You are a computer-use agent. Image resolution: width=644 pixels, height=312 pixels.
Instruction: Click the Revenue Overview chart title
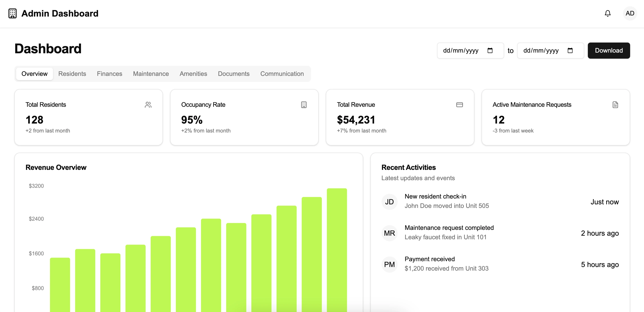click(x=56, y=167)
